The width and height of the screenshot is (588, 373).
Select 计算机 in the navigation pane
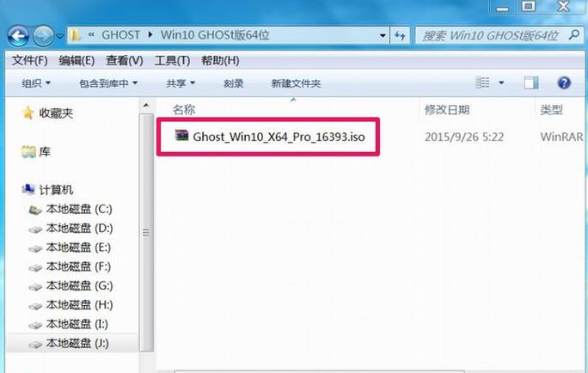point(56,190)
